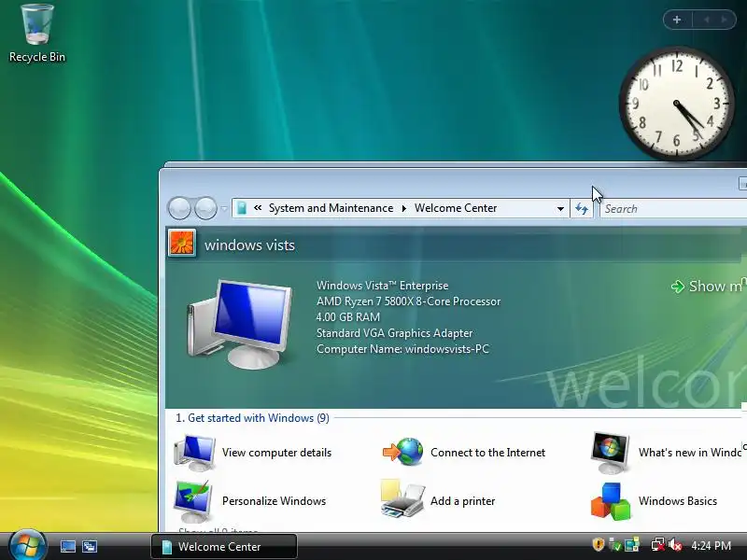The height and width of the screenshot is (560, 747).
Task: Click Switch between windows quick launch icon
Action: [90, 546]
